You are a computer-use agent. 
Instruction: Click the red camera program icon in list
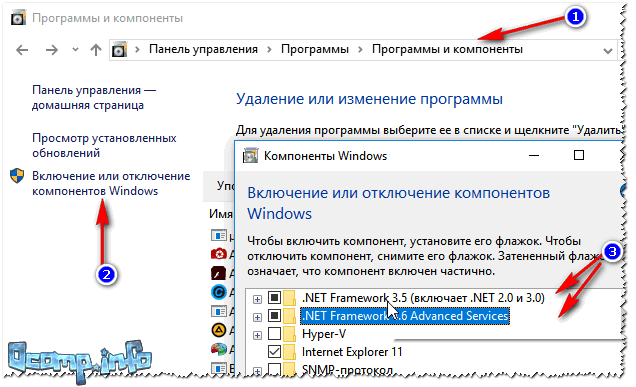[x=219, y=254]
